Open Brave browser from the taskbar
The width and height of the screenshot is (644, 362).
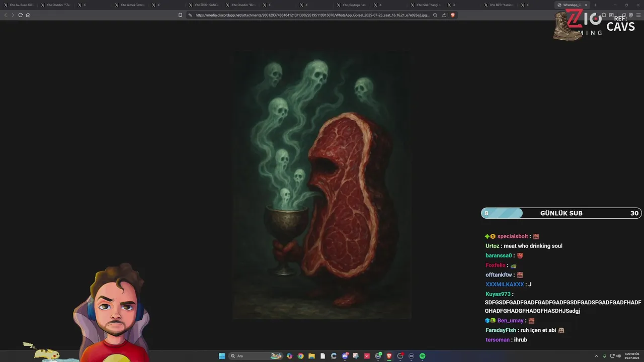[389, 356]
